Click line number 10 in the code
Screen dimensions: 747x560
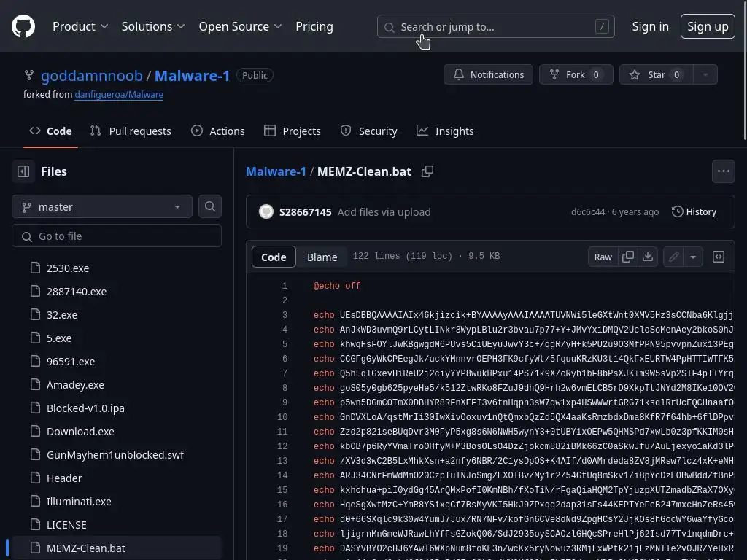(282, 416)
